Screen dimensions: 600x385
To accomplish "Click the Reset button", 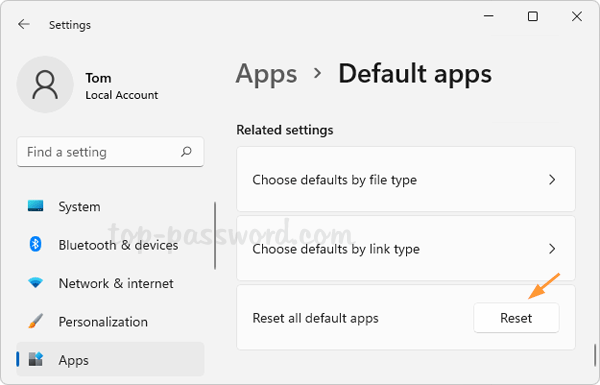I will 516,318.
